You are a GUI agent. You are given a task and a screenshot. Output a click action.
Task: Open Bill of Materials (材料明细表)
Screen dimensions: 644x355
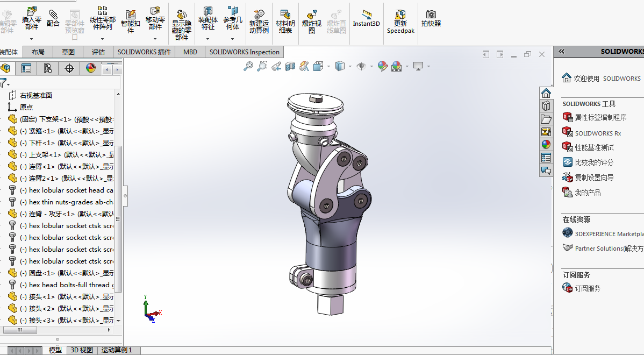(x=285, y=22)
